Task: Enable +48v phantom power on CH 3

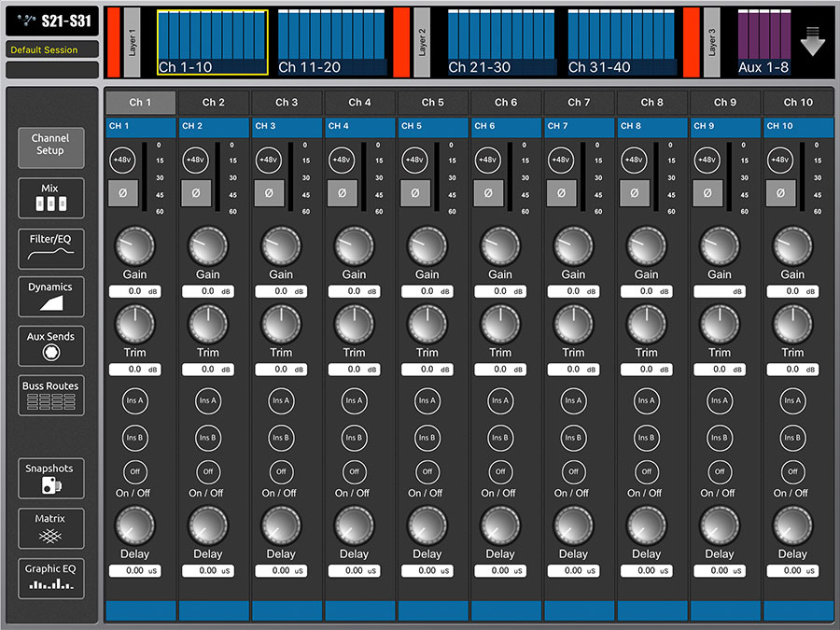Action: (269, 160)
